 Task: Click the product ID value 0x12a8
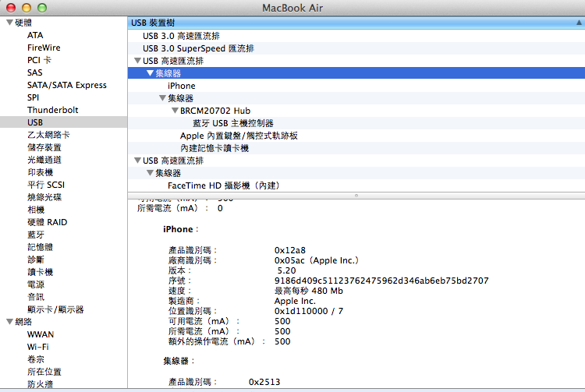[290, 250]
